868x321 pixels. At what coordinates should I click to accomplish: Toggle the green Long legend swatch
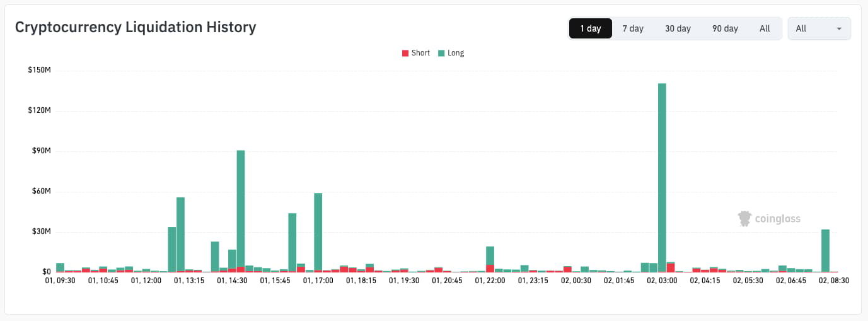coord(441,54)
